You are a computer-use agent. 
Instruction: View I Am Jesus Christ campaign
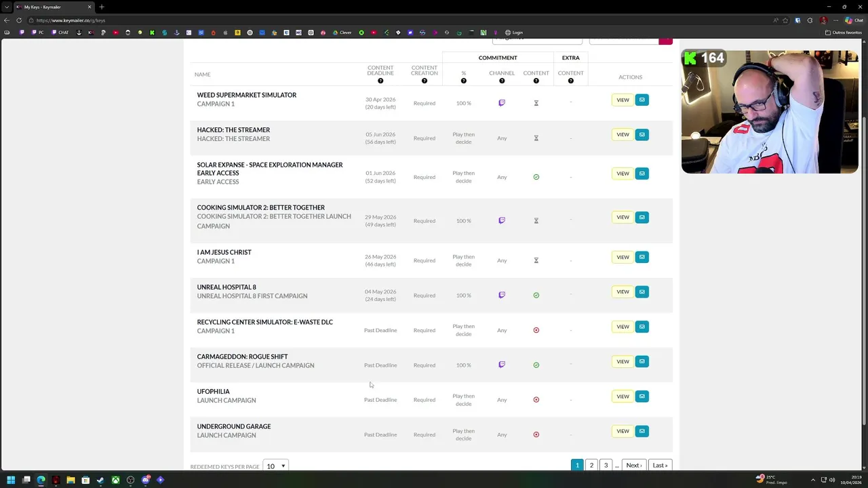(x=623, y=257)
